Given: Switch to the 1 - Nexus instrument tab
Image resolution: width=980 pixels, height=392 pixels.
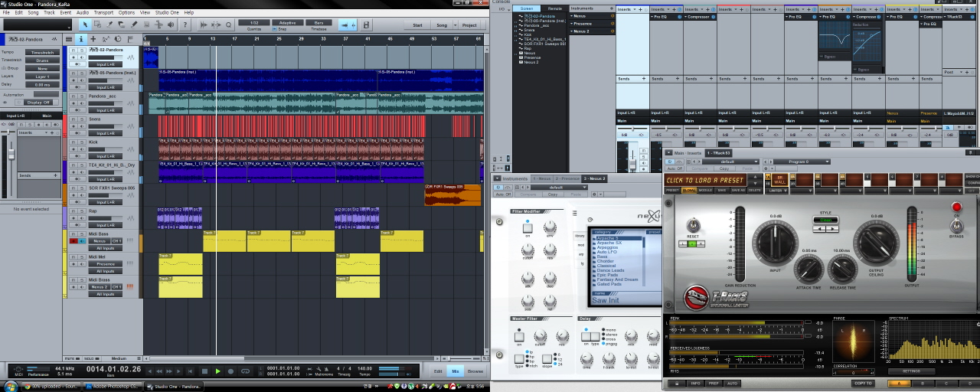Looking at the screenshot, I should coord(542,178).
